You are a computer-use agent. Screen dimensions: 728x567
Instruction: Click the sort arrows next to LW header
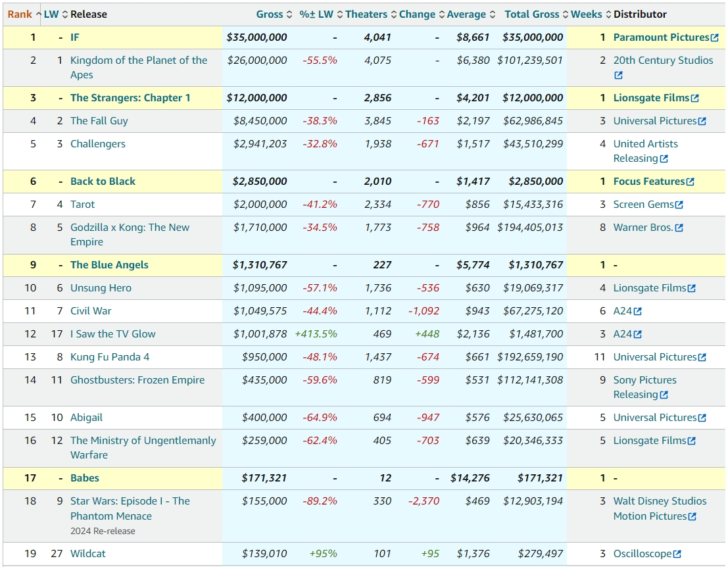[x=65, y=14]
